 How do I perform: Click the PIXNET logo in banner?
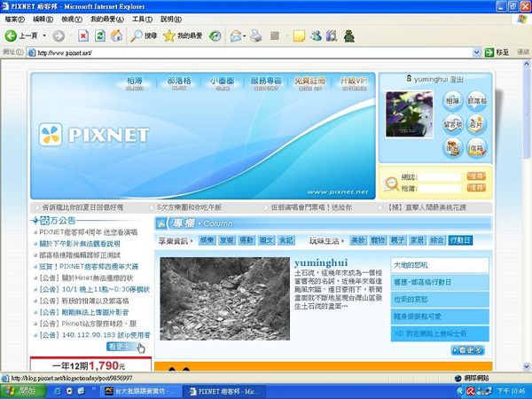click(x=94, y=135)
